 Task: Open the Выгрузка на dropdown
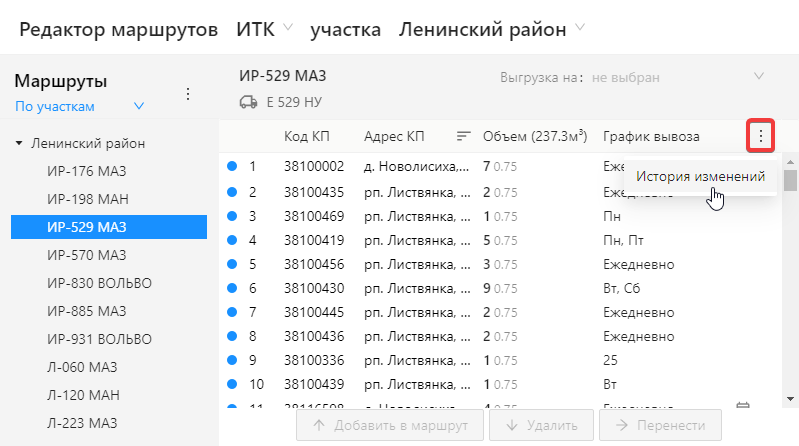(758, 76)
